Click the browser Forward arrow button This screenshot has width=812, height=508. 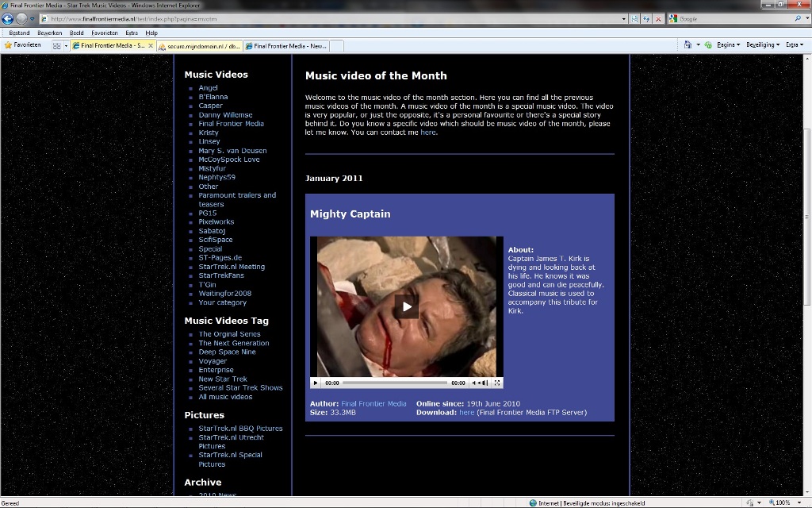[21, 19]
